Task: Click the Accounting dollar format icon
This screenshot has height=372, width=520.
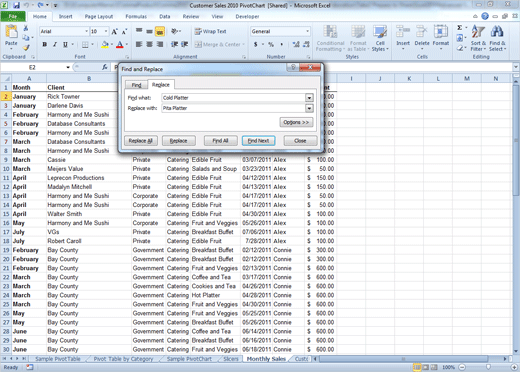Action: pyautogui.click(x=256, y=44)
